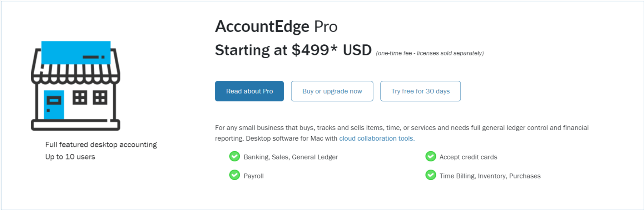Select Try free for 30 days
The image size is (644, 210).
point(420,91)
